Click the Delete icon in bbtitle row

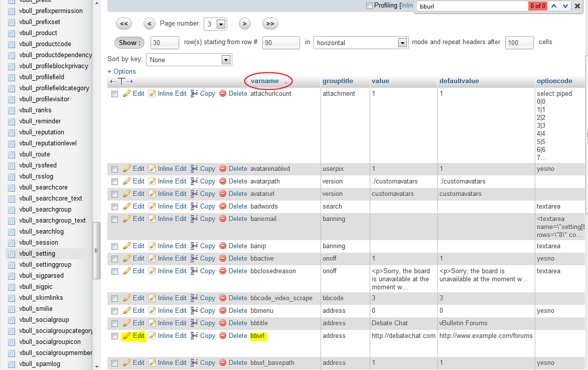pyautogui.click(x=223, y=323)
